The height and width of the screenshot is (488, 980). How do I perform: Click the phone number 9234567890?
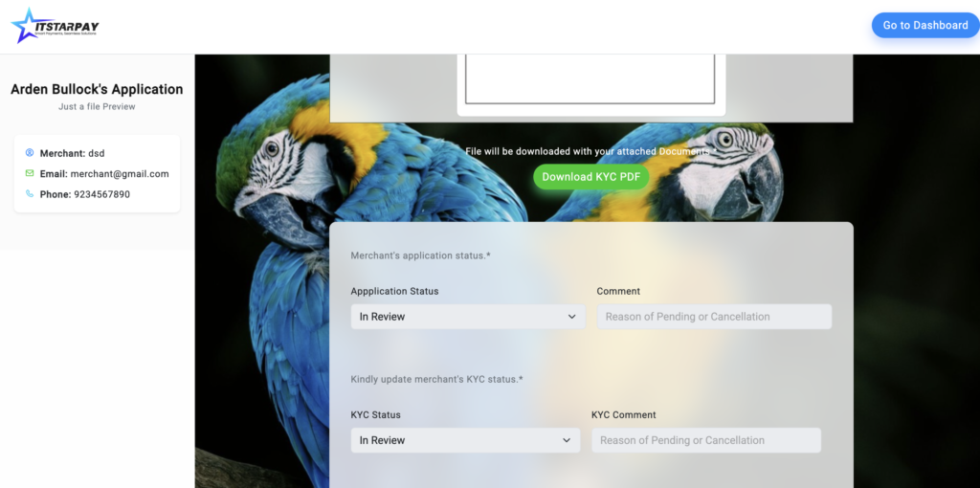101,194
